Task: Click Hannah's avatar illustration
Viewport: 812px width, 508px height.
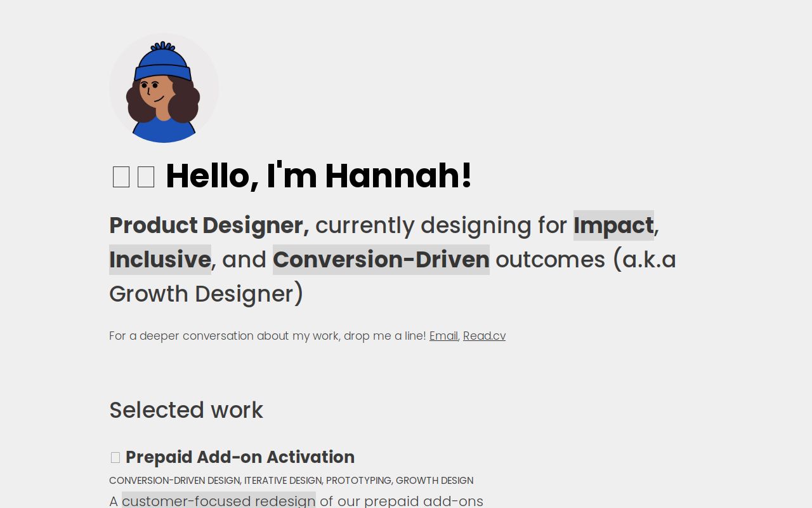Action: tap(164, 88)
